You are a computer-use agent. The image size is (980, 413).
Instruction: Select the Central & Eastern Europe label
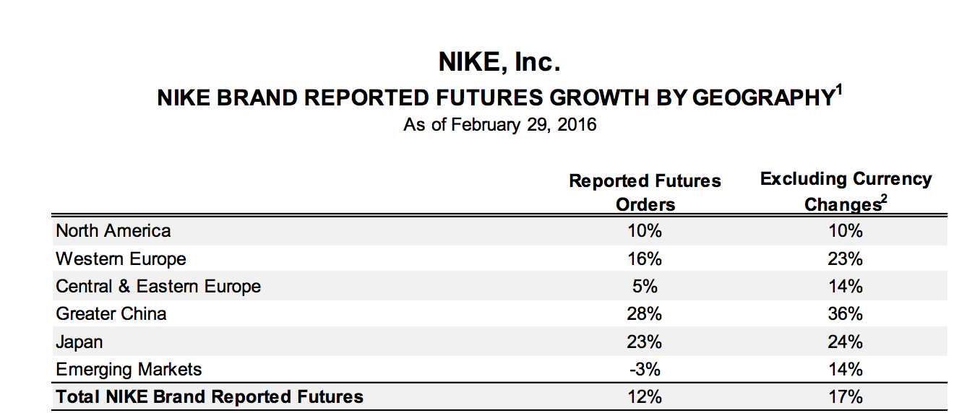[158, 287]
